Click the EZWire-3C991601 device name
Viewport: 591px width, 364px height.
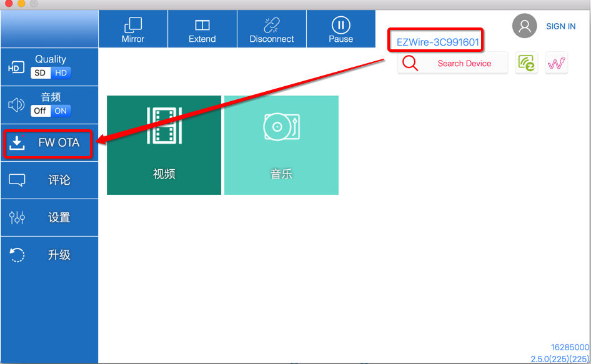pos(437,42)
